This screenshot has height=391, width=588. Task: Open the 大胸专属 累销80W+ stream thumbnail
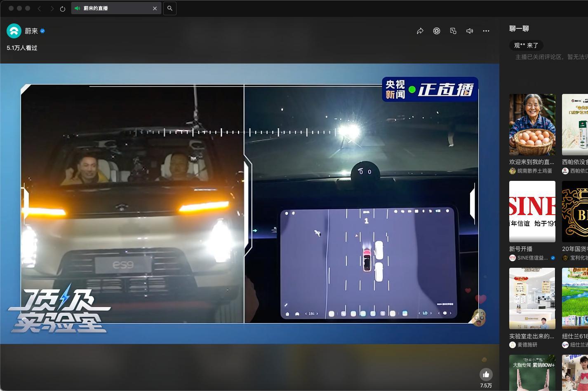[532, 373]
